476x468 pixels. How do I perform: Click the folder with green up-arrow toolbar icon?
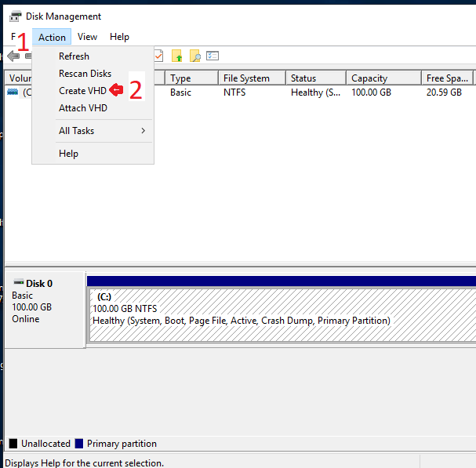pyautogui.click(x=177, y=56)
